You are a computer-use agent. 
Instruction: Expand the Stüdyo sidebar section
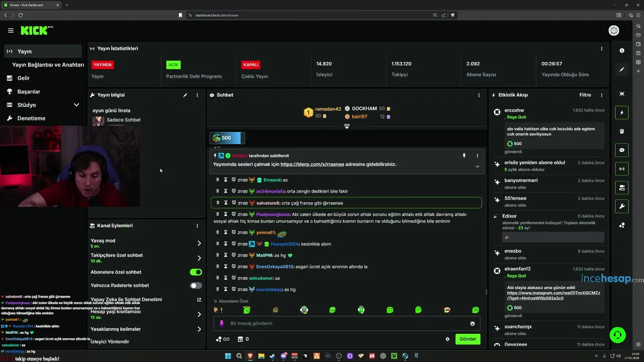pos(76,105)
